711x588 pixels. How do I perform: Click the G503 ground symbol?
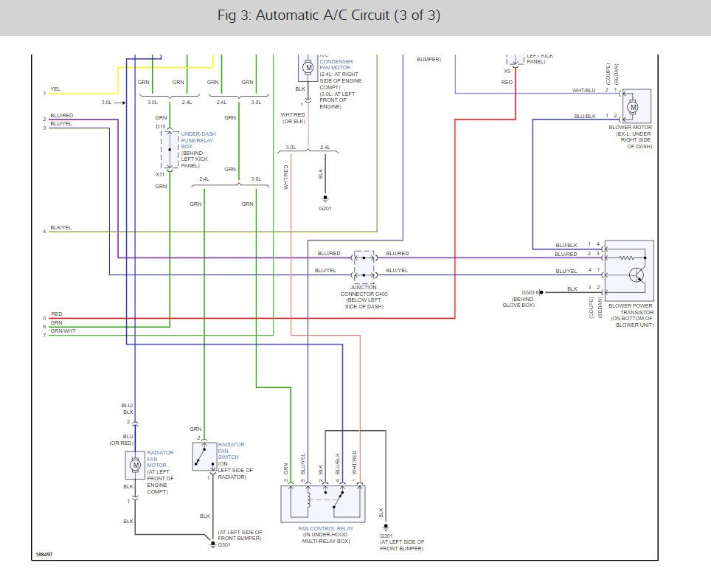[540, 293]
